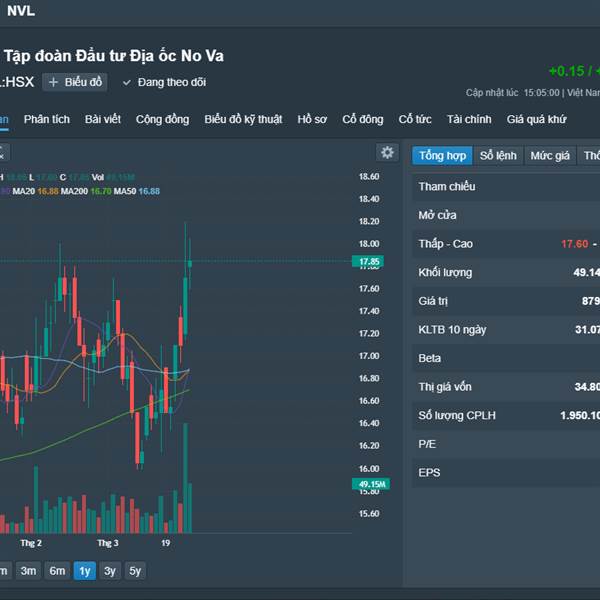This screenshot has height=600, width=600.
Task: Select the 1y chart range
Action: point(85,571)
